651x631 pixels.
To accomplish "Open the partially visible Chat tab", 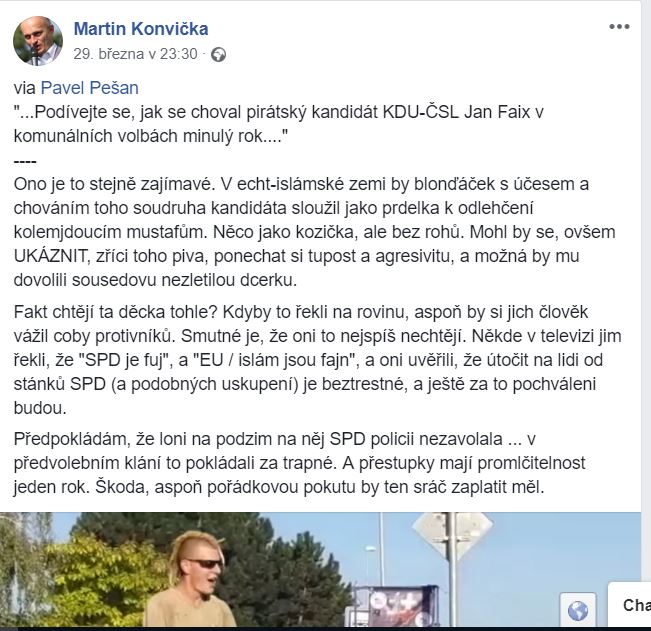I will (x=629, y=605).
